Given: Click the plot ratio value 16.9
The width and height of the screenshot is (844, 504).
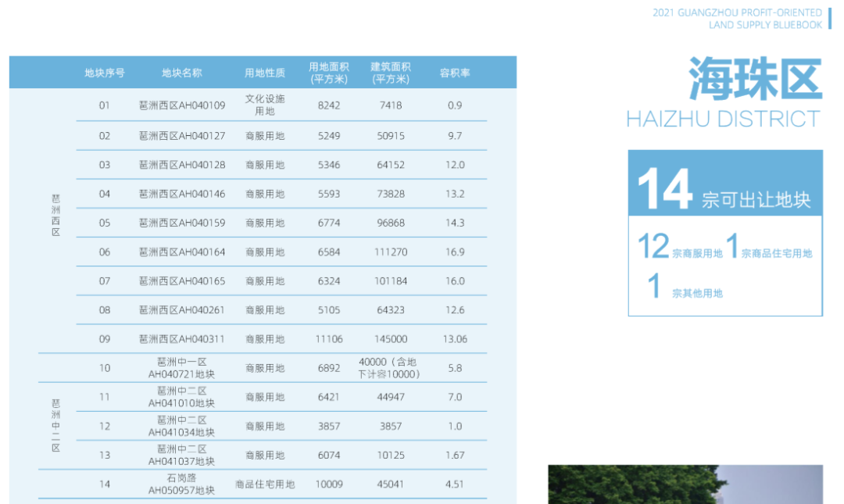Looking at the screenshot, I should click(455, 252).
